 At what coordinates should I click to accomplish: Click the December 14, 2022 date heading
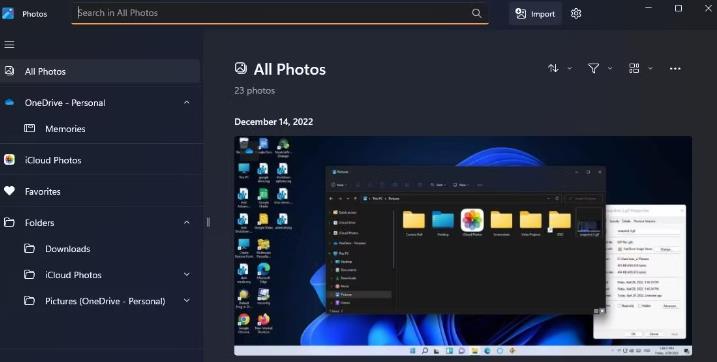pyautogui.click(x=273, y=122)
